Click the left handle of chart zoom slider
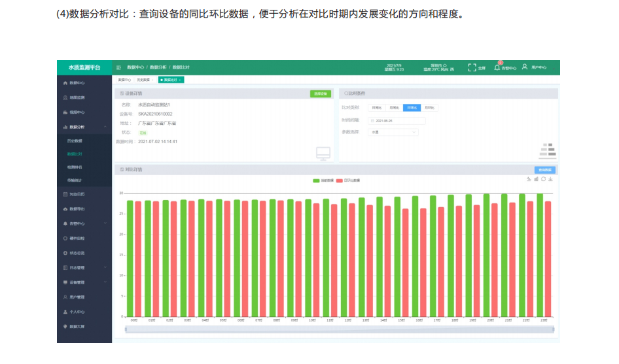This screenshot has height=364, width=619. point(126,329)
